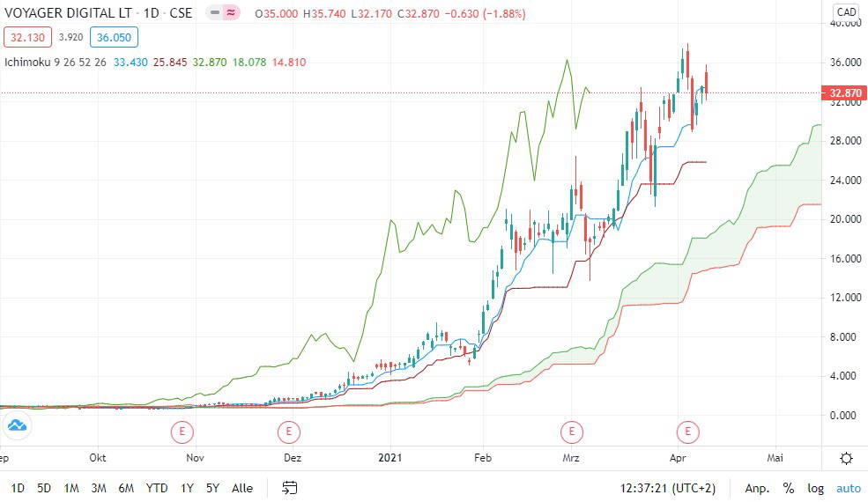
Task: Click the grey dash market status icon
Action: tap(215, 12)
